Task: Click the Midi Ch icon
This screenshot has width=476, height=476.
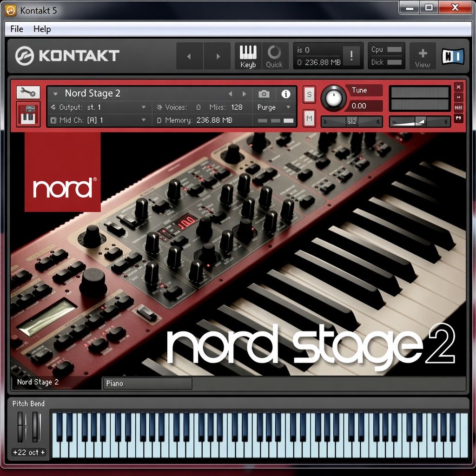Action: tap(53, 120)
